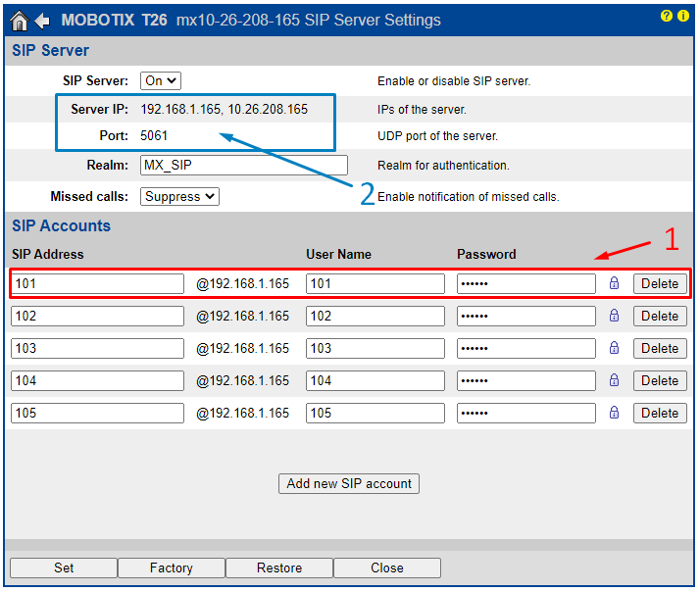Image resolution: width=700 pixels, height=592 pixels.
Task: Delete the 101 SIP account
Action: pos(660,283)
